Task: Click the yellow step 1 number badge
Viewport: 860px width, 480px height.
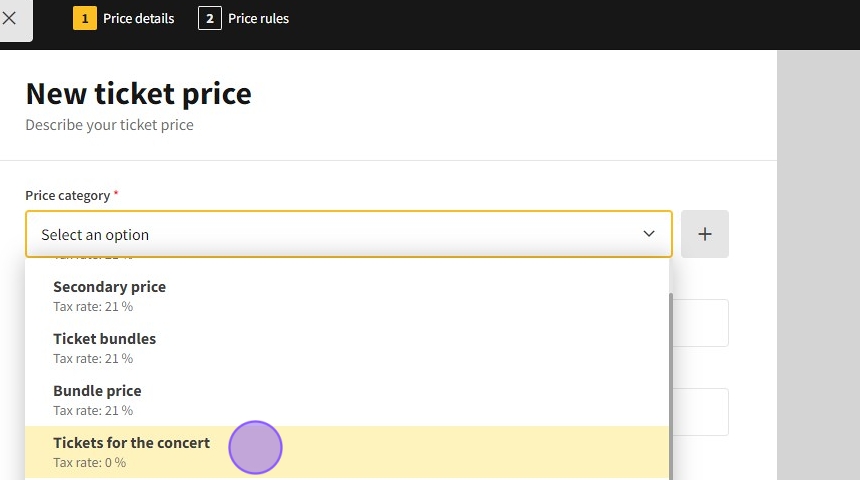Action: (x=85, y=18)
